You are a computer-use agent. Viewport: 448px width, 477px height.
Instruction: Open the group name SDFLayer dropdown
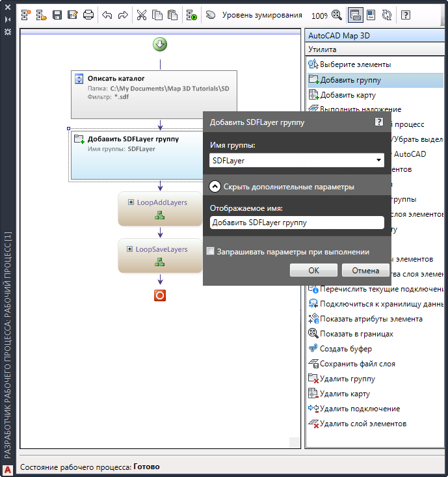click(x=378, y=160)
